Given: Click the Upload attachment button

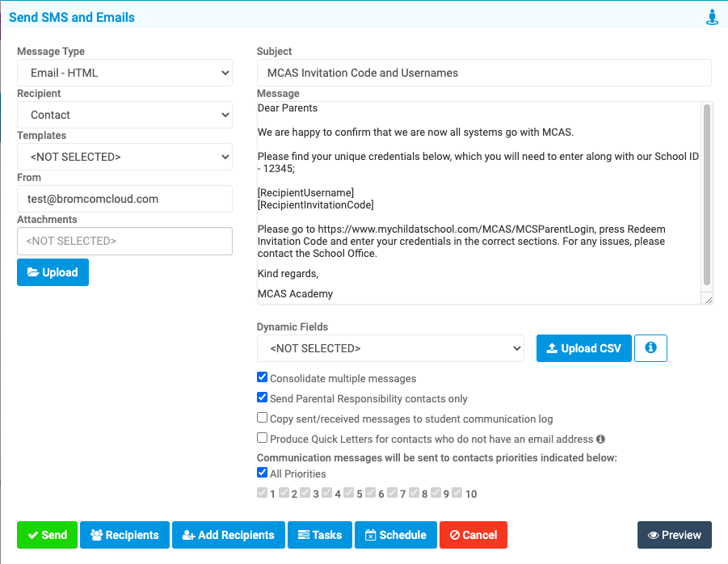Looking at the screenshot, I should tap(53, 272).
